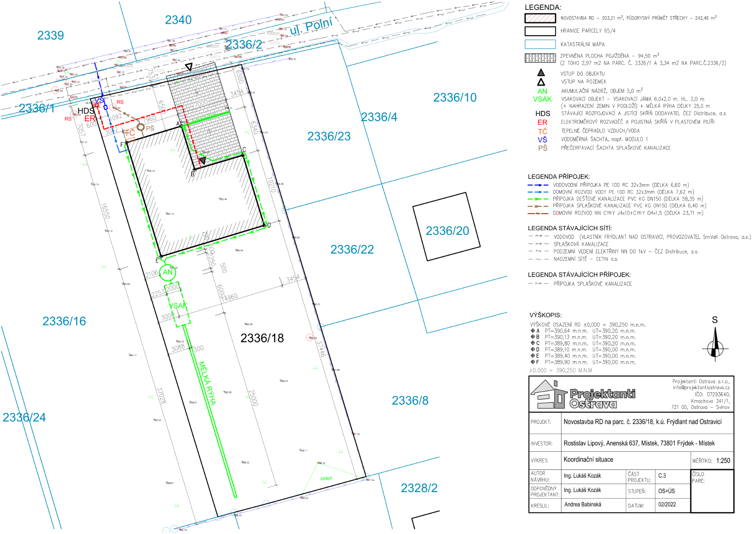
Task: Click the large black 2336/18 label on the plot
Action: point(262,338)
